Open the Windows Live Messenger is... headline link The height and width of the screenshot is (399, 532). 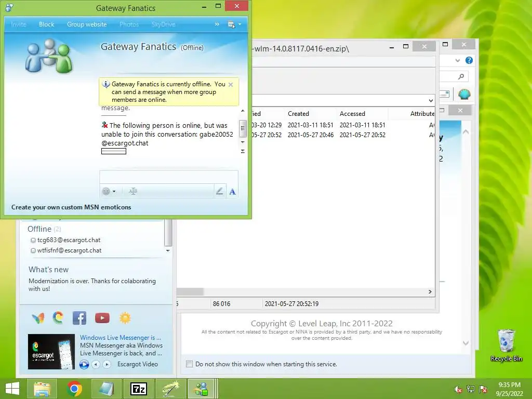click(121, 338)
